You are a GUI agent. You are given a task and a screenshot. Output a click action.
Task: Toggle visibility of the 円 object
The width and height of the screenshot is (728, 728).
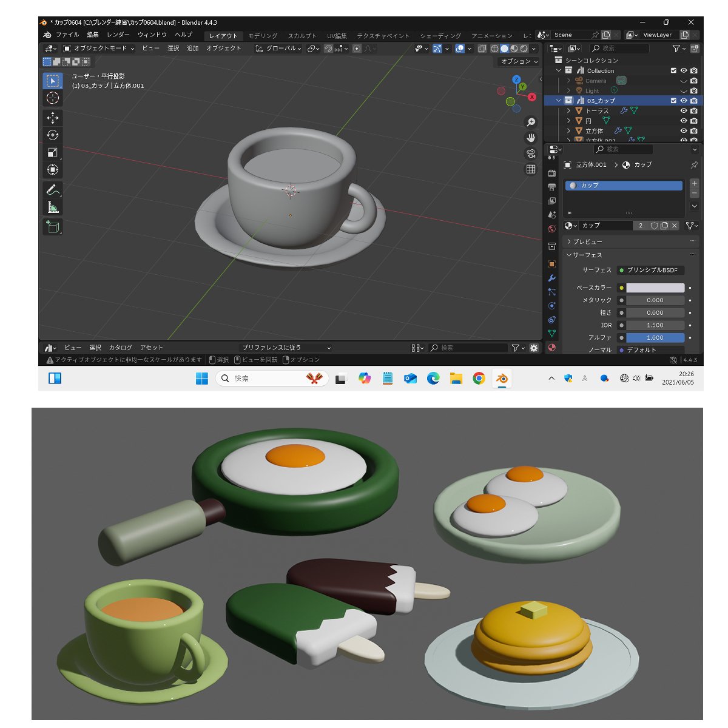point(684,121)
